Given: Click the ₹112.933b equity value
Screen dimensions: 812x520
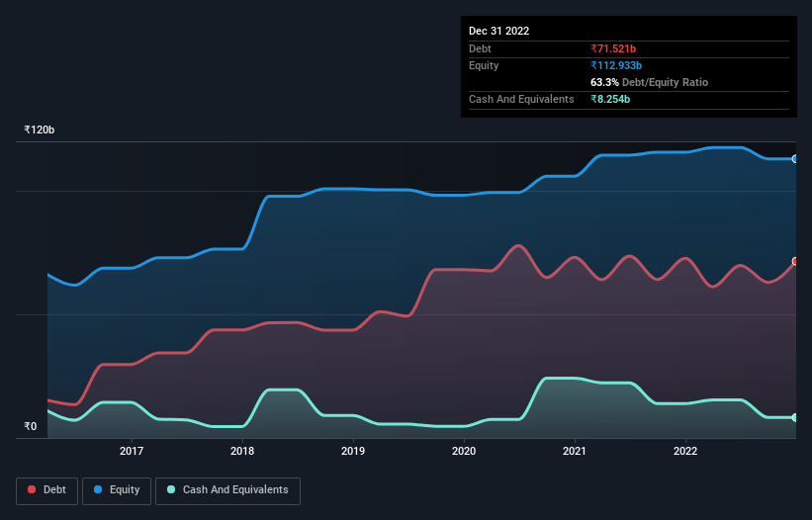Looking at the screenshot, I should (x=616, y=65).
